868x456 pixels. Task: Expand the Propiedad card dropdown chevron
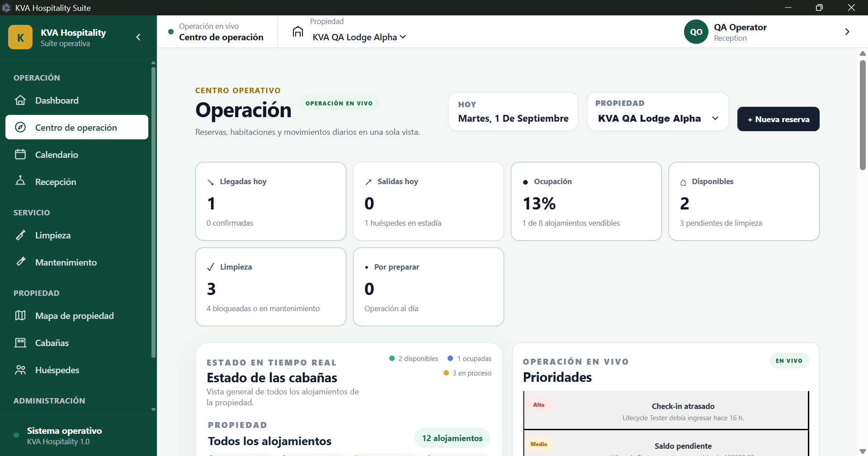715,119
